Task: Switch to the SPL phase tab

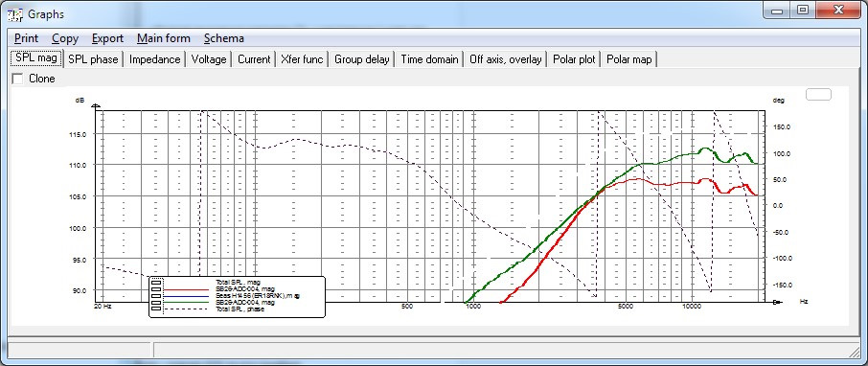Action: click(93, 59)
